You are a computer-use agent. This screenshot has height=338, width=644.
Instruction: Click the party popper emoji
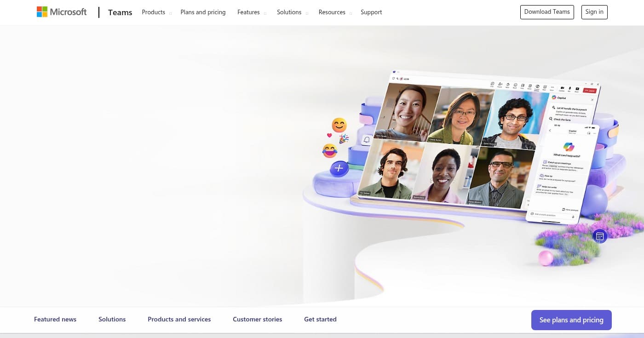(344, 139)
